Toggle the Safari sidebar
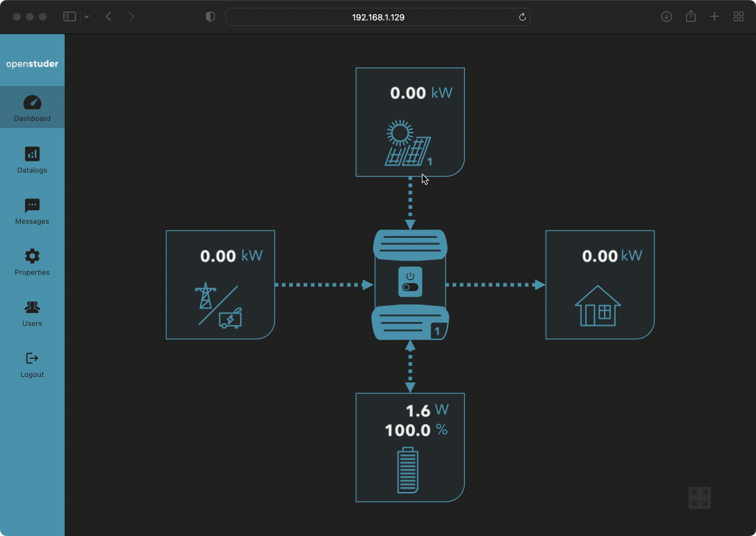 pos(69,17)
